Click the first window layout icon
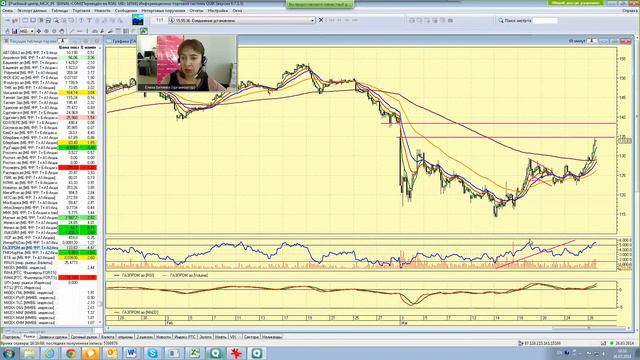 (x=412, y=20)
